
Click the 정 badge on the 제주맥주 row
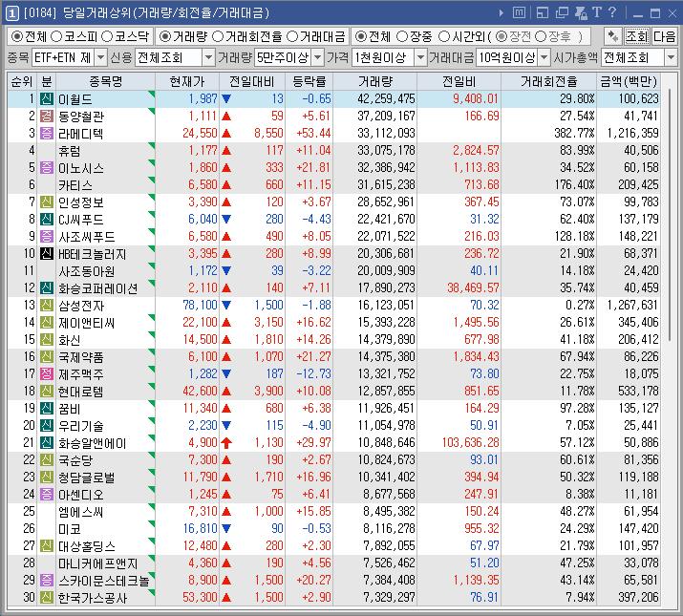click(x=47, y=373)
